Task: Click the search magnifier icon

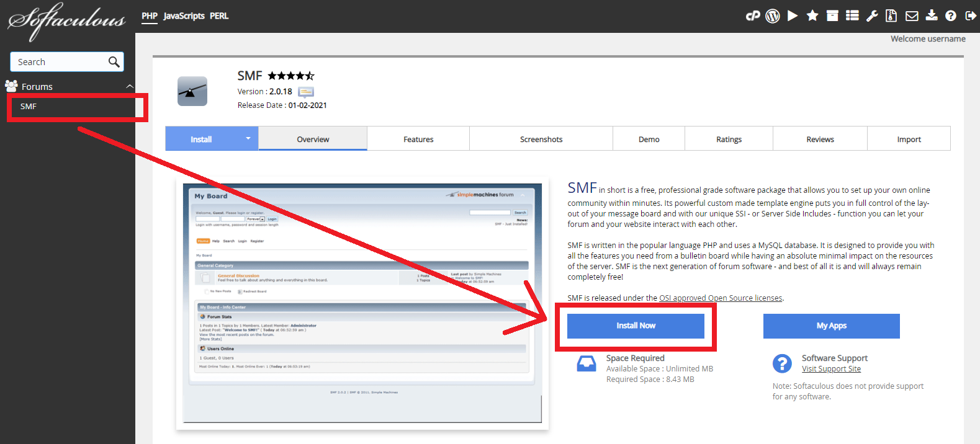Action: [114, 62]
